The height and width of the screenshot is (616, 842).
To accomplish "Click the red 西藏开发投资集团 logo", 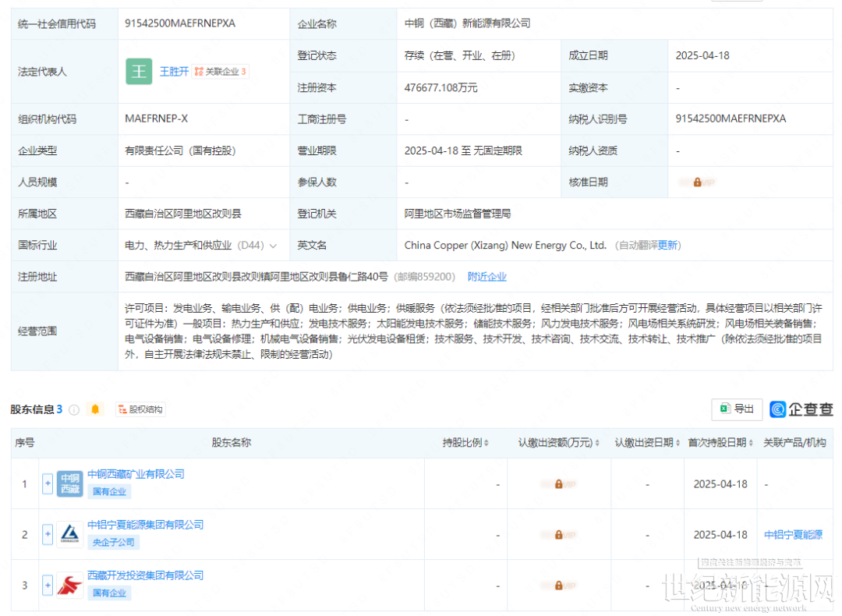I will (70, 585).
